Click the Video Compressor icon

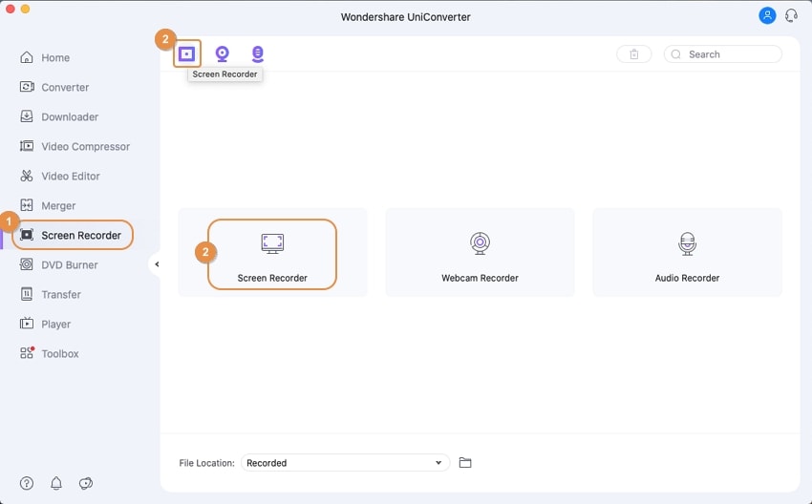[27, 146]
